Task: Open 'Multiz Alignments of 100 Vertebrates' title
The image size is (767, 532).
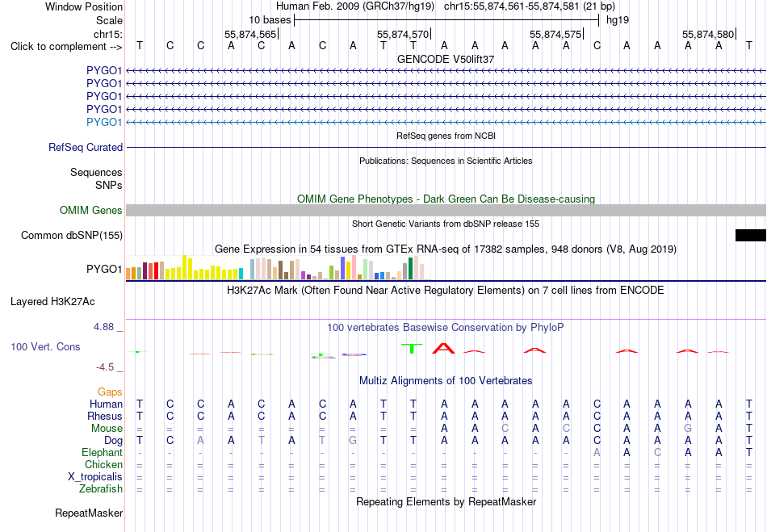Action: point(446,380)
